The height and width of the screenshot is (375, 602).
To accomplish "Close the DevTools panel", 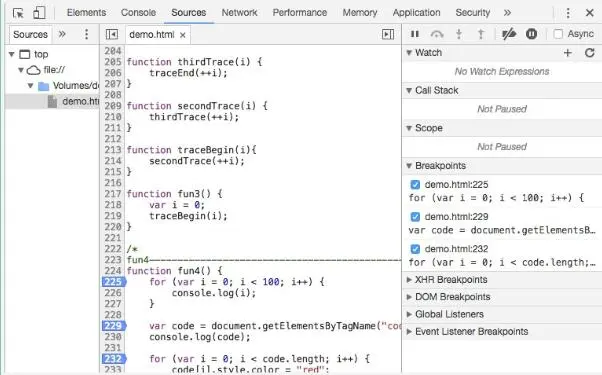I will pyautogui.click(x=590, y=13).
